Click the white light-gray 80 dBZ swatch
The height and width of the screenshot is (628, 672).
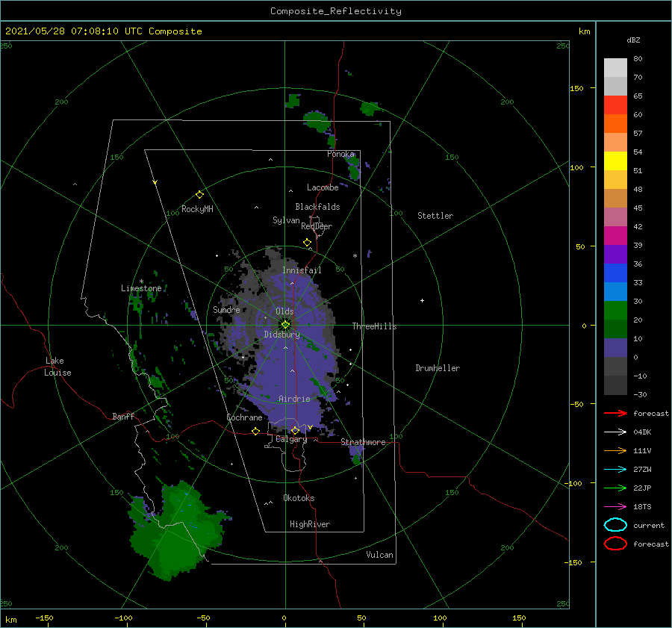(x=615, y=68)
